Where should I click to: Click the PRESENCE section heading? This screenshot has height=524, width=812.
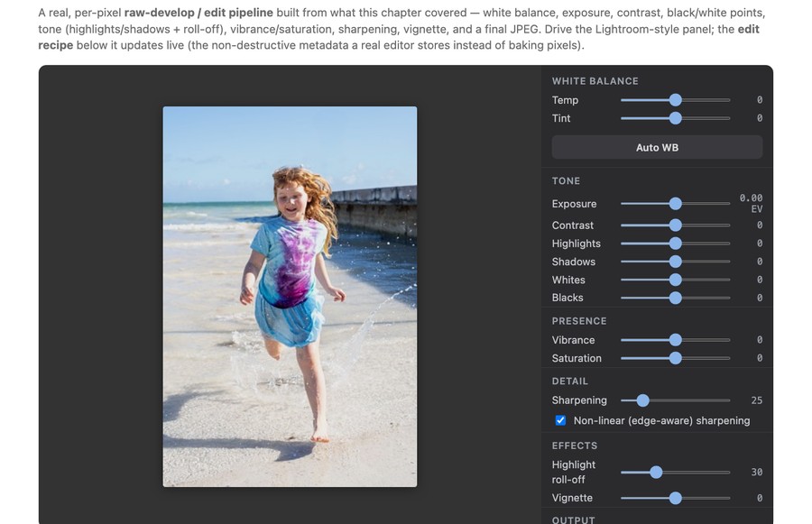tap(579, 321)
